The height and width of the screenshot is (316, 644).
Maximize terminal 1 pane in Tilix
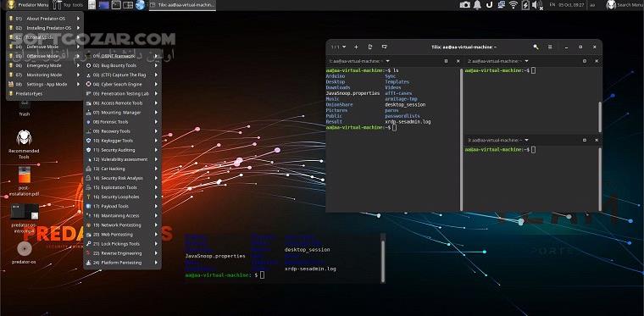[446, 61]
